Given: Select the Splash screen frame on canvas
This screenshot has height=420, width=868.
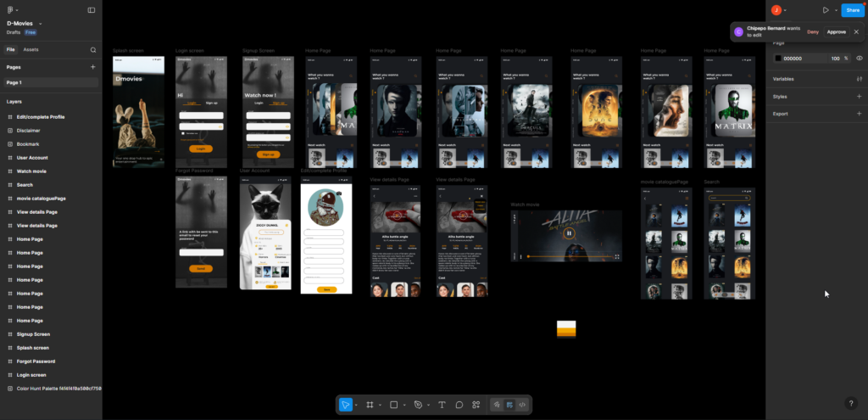Looking at the screenshot, I should pos(138,111).
